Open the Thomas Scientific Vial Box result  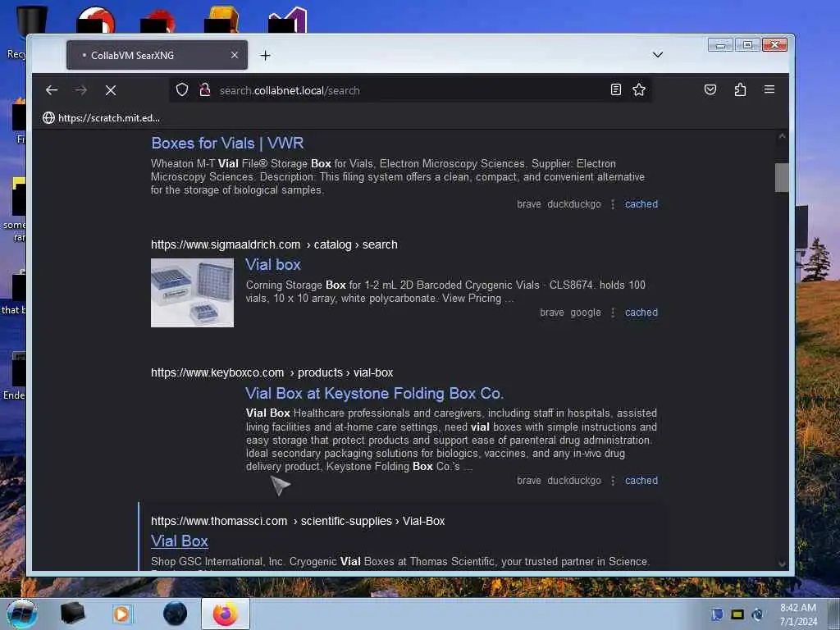pyautogui.click(x=180, y=541)
